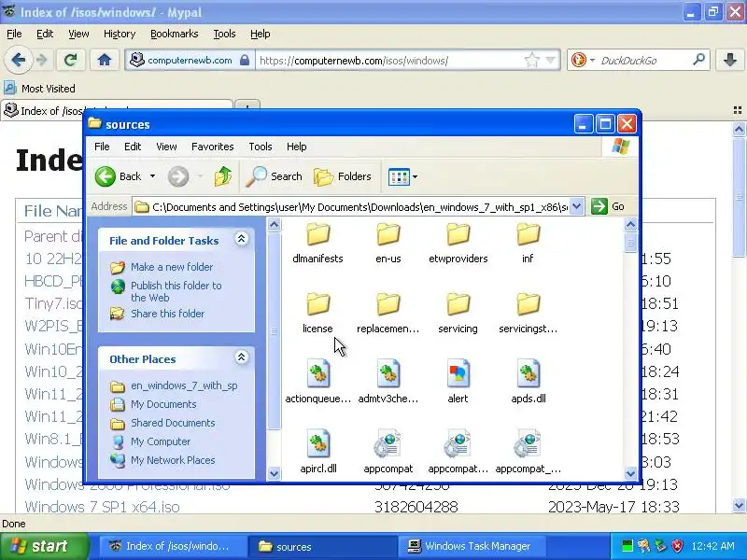Switch to Windows Task Manager taskbar item
The height and width of the screenshot is (560, 747).
(x=472, y=546)
